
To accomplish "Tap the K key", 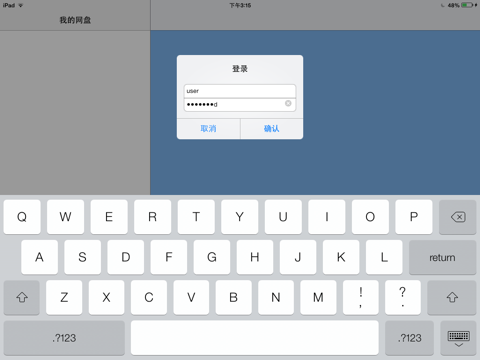I will coord(341,257).
